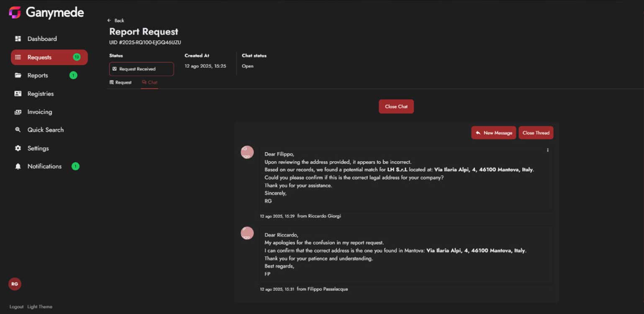Click the Registries card icon
Image resolution: width=644 pixels, height=314 pixels.
point(18,94)
